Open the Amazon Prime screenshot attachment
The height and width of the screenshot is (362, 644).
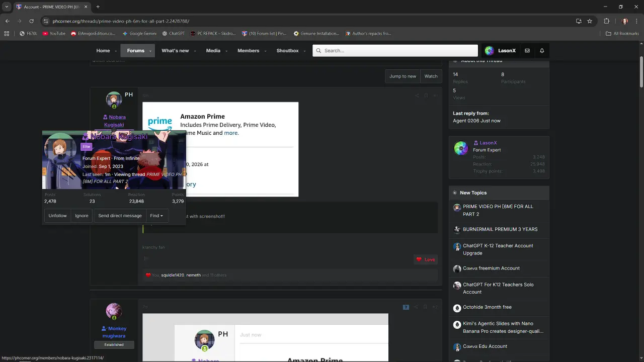click(x=220, y=149)
